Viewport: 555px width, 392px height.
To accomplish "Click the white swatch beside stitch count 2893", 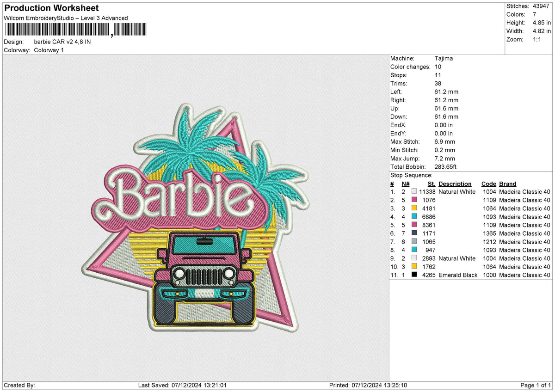I will 414,258.
